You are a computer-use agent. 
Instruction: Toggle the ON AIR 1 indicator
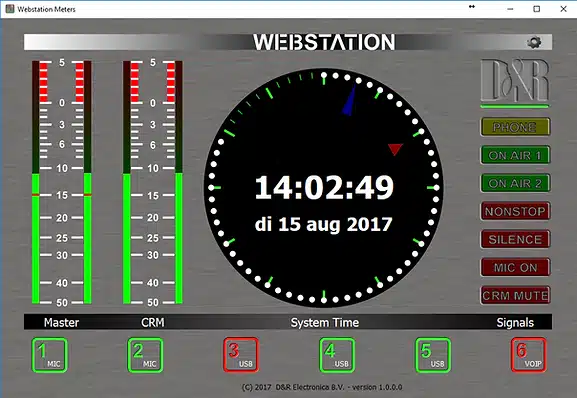515,155
